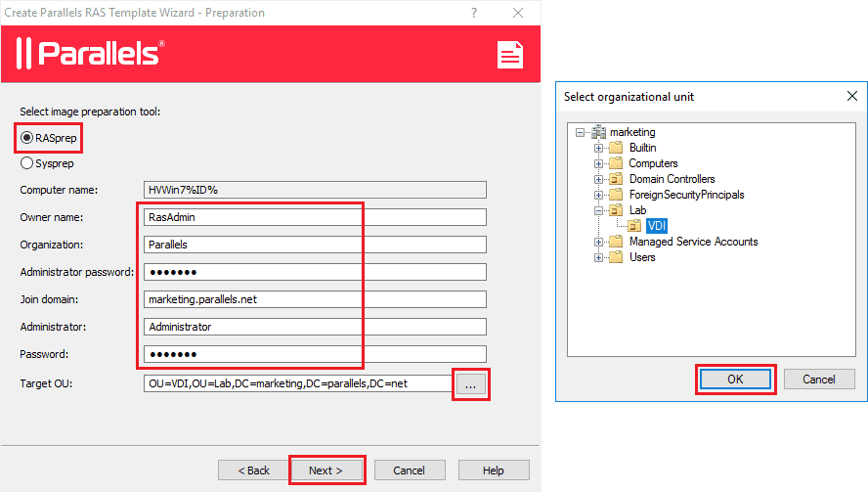Click the Owner name field
This screenshot has height=492, width=868.
pyautogui.click(x=315, y=217)
